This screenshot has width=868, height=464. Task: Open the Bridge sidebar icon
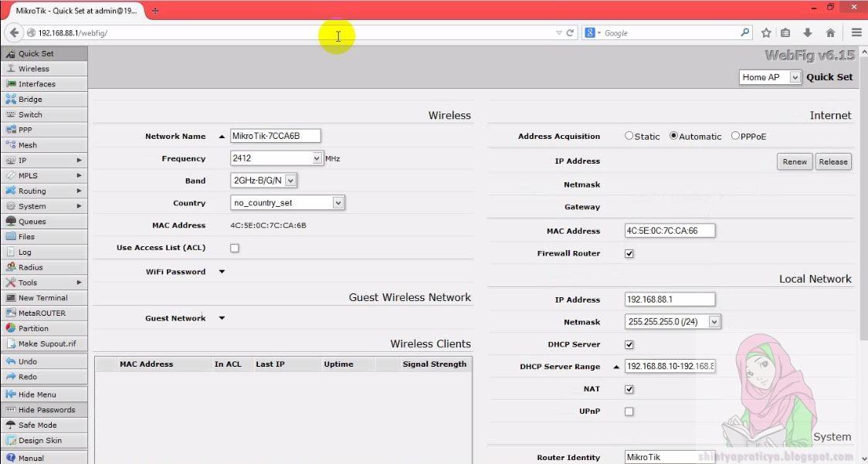(x=11, y=99)
